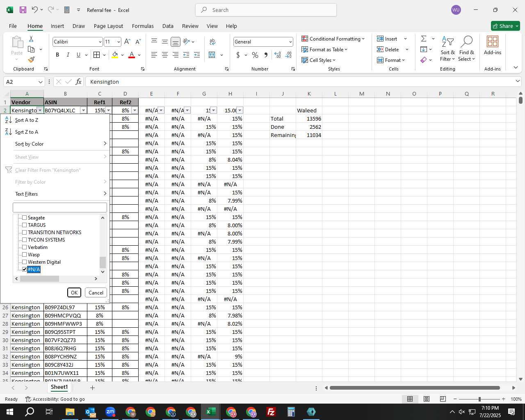Check the TRANSITION NETWORKS checkbox
Screen dimensions: 525x420
tap(24, 233)
